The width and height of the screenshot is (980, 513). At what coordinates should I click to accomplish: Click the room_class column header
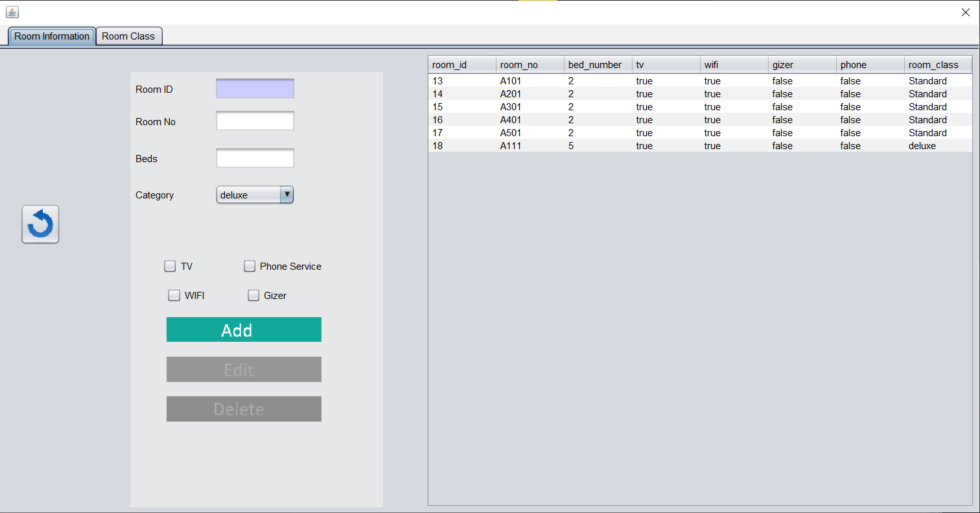click(937, 65)
